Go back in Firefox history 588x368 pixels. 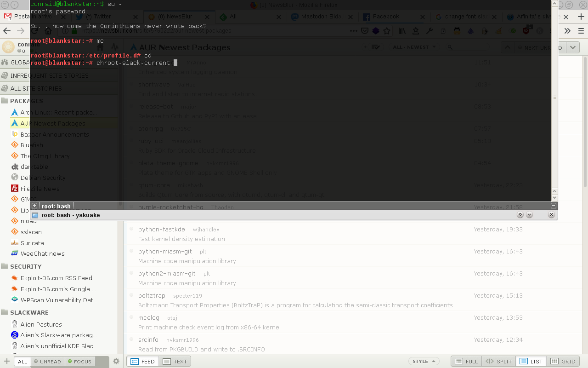coord(7,31)
